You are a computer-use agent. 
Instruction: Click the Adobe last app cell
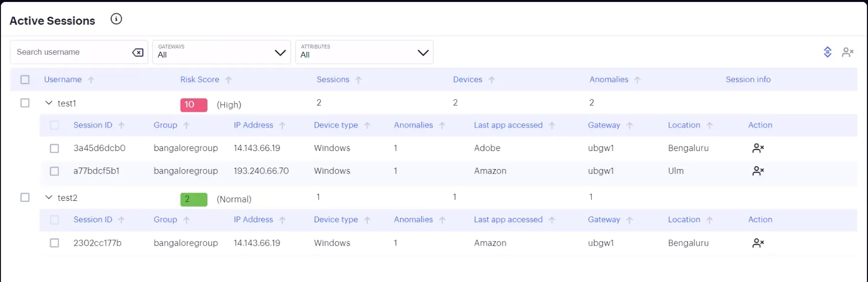click(x=487, y=148)
